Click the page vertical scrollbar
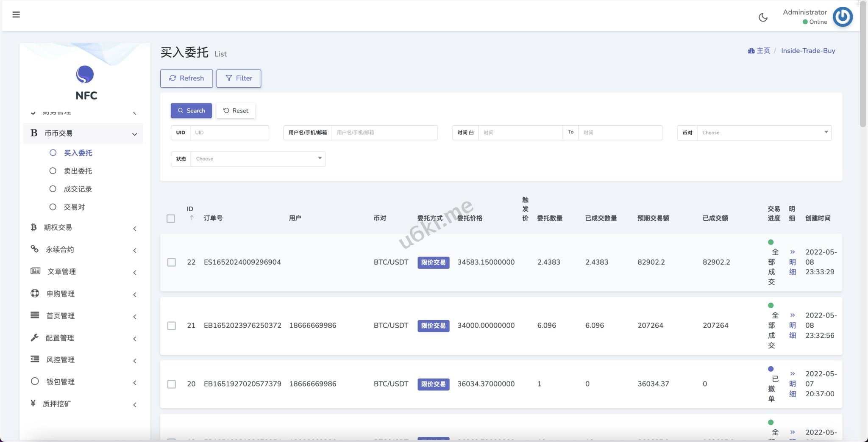 (863, 64)
